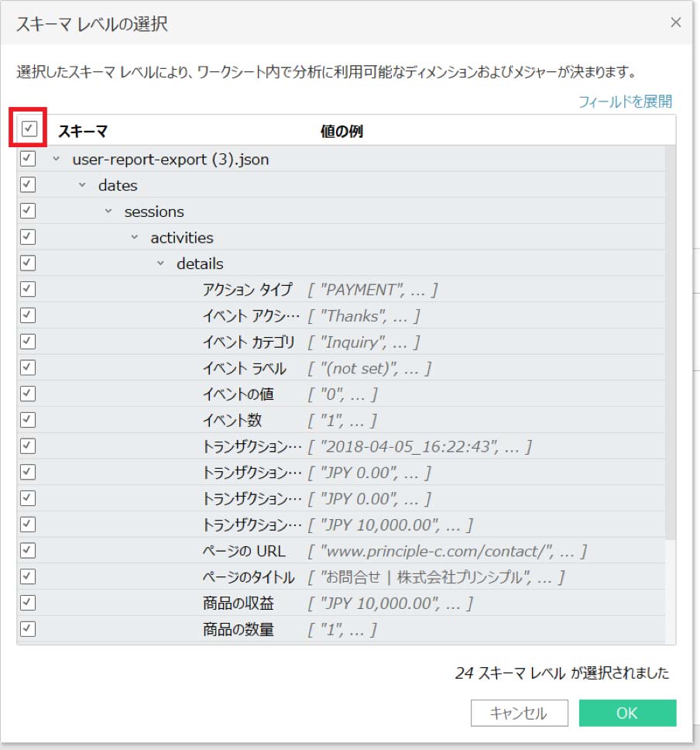Collapse the user-report-export (3).json node

tap(56, 160)
